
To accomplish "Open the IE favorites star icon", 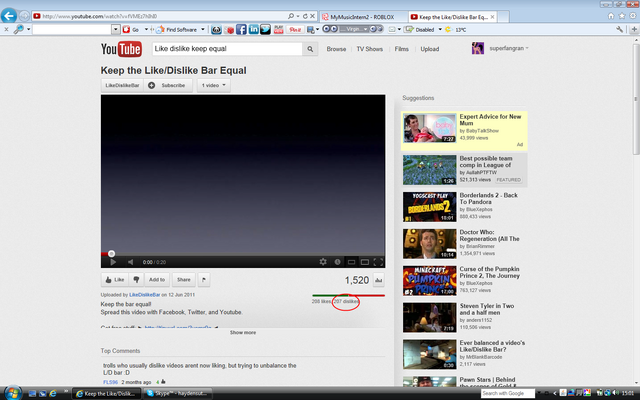I will tap(622, 16).
